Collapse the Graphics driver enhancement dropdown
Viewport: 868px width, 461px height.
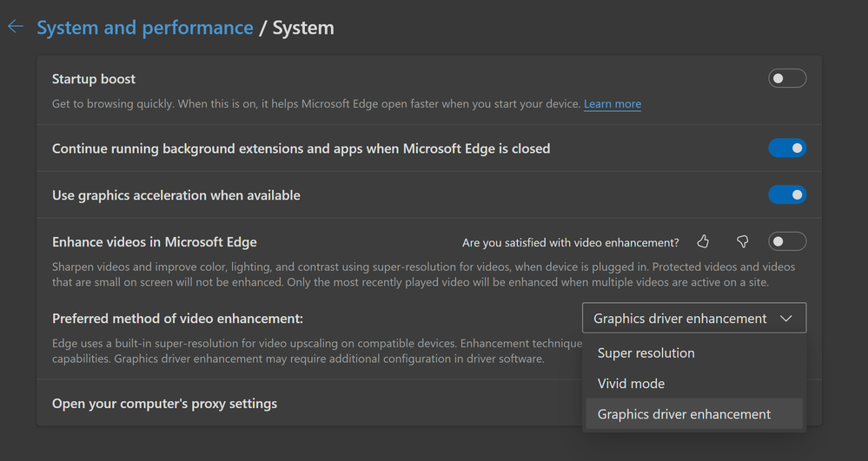[x=694, y=318]
